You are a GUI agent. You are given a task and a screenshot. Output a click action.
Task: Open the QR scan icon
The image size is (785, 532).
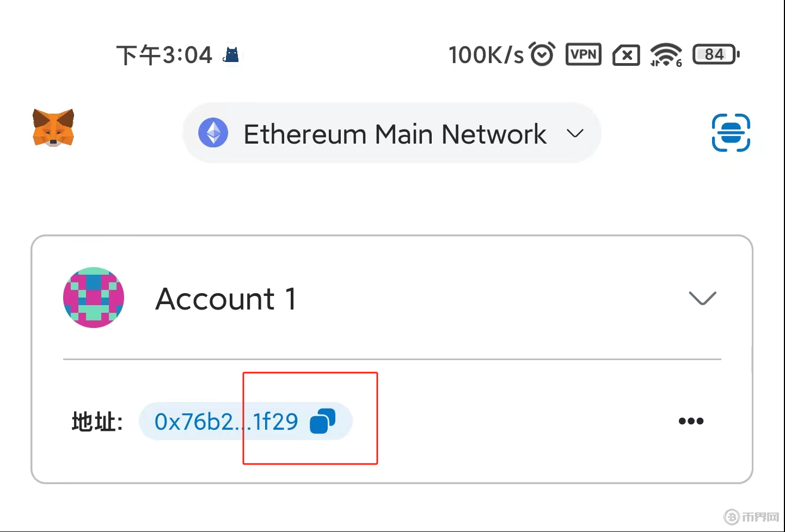click(x=731, y=133)
